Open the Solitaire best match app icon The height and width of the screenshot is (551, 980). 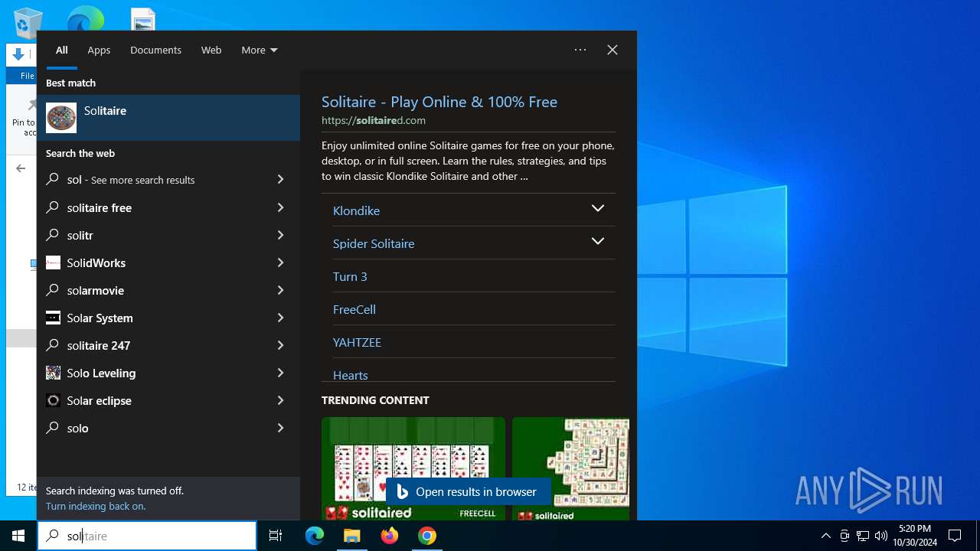coord(61,118)
